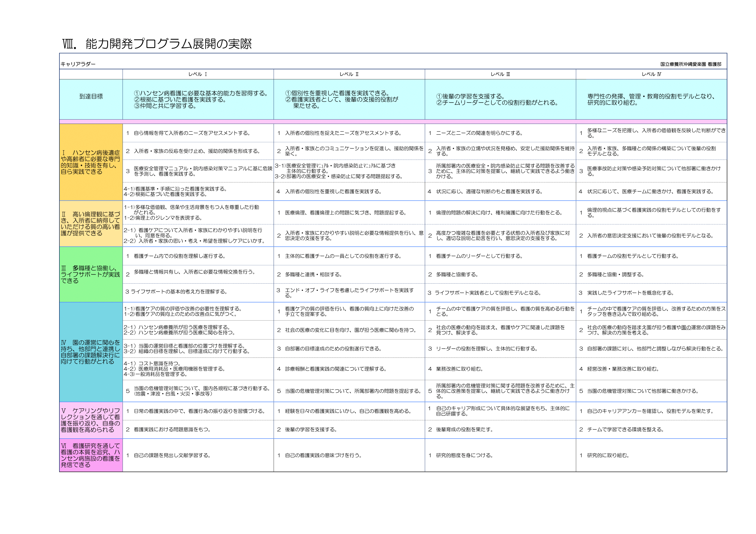The height and width of the screenshot is (534, 756).
Task: Click cell 診療報酬と看護実践の関連について理解する
Action: (x=335, y=369)
